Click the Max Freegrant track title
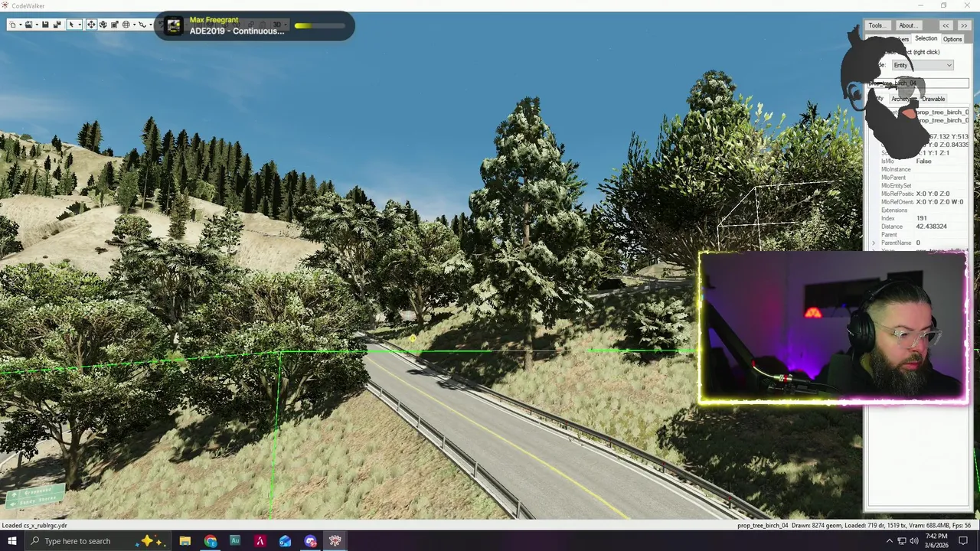The height and width of the screenshot is (551, 980). point(214,20)
